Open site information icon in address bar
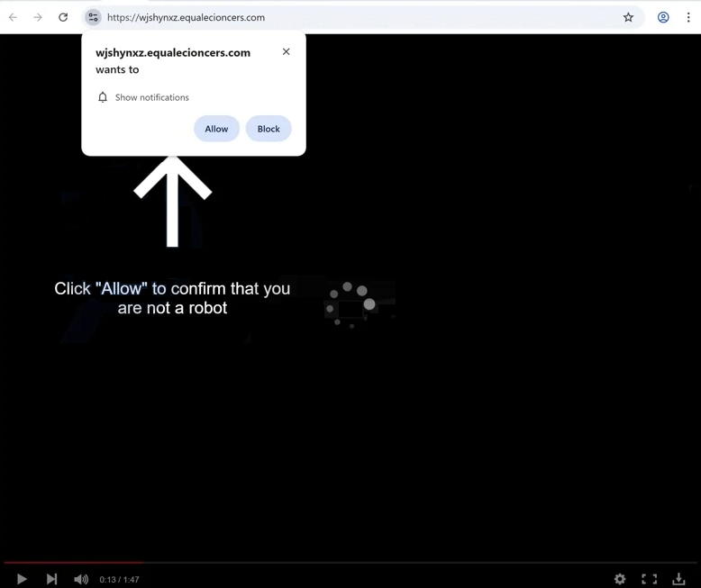Viewport: 701px width, 588px height. (93, 17)
